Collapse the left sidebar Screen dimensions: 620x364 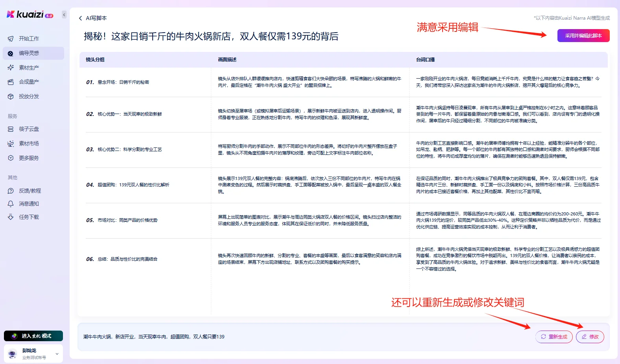[x=64, y=15]
